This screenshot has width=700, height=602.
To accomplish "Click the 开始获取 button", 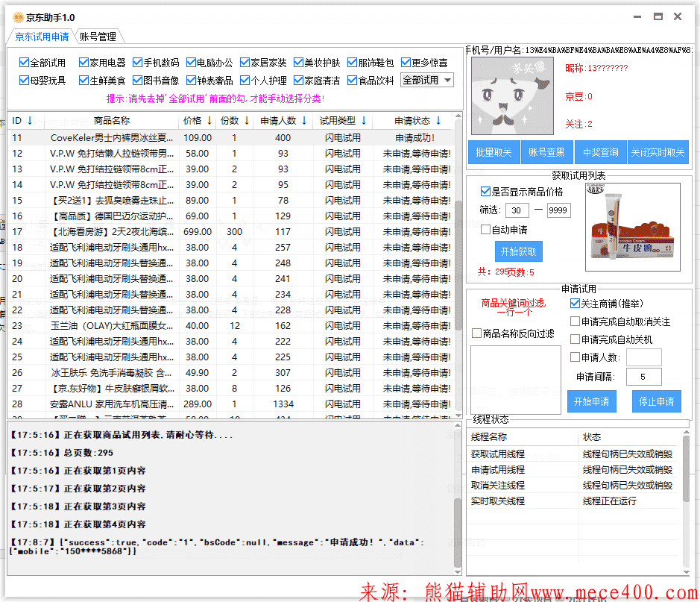I will point(518,251).
